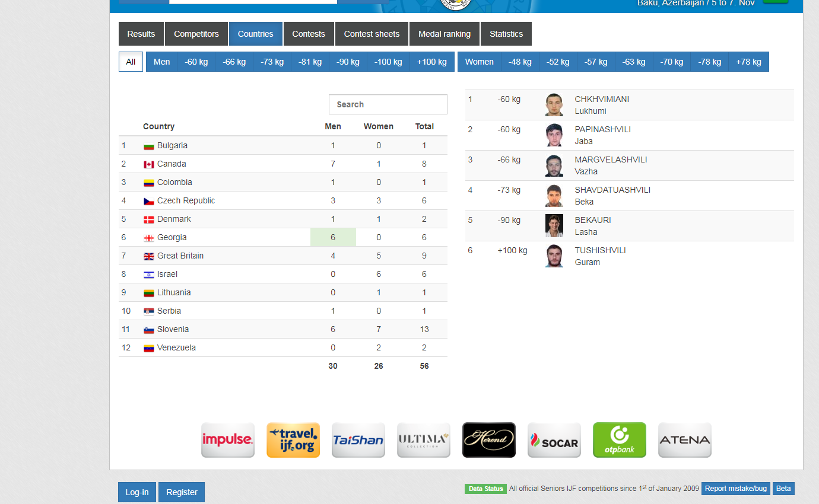Go to the Medal ranking tab

click(445, 34)
